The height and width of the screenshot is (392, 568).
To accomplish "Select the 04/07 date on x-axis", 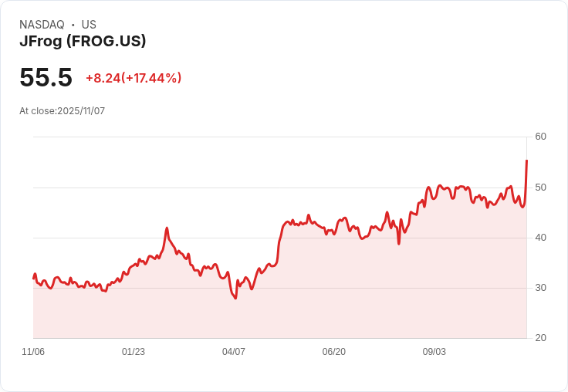I will pos(234,352).
